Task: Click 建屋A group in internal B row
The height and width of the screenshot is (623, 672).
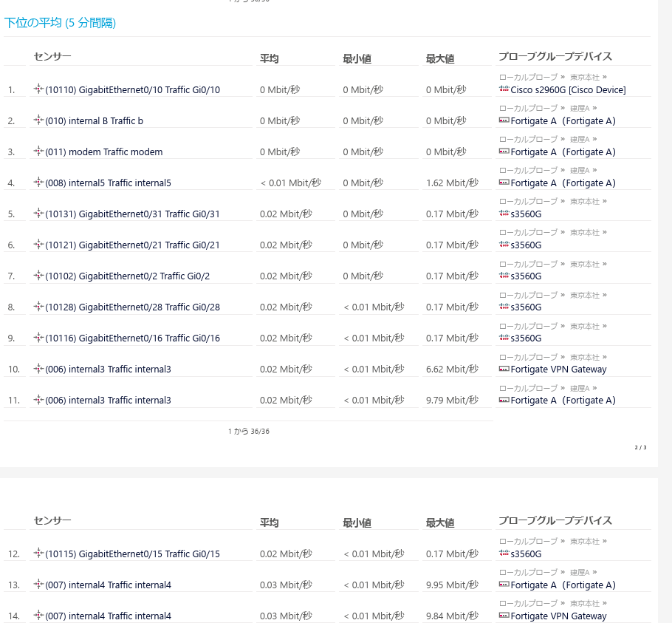Action: click(580, 108)
